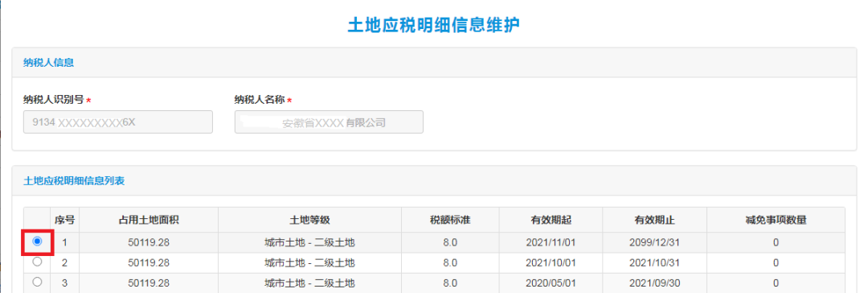The image size is (868, 293).
Task: Select radio button for row 1
Action: (x=37, y=241)
